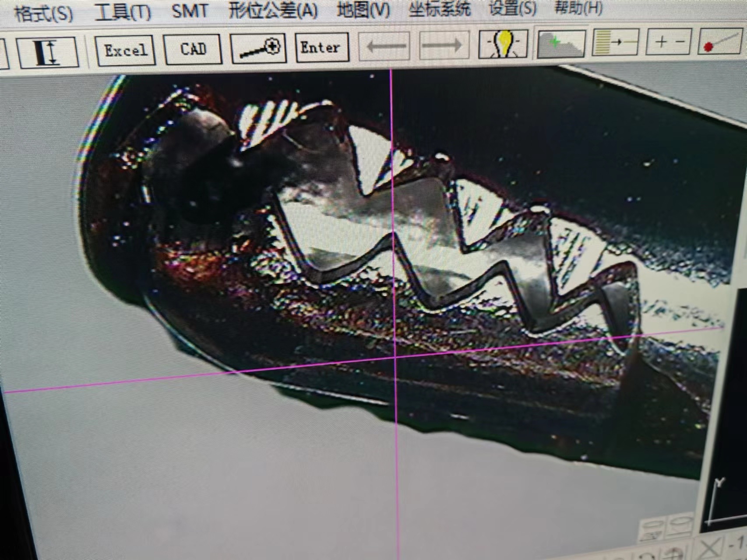747x560 pixels.
Task: Open the 设置(S) menu
Action: pyautogui.click(x=512, y=8)
